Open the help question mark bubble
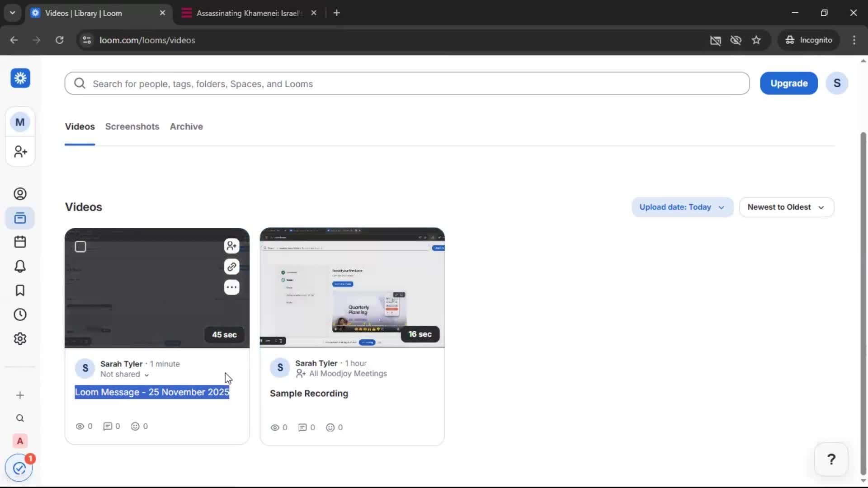Screen dimensions: 868x488 click(x=831, y=459)
